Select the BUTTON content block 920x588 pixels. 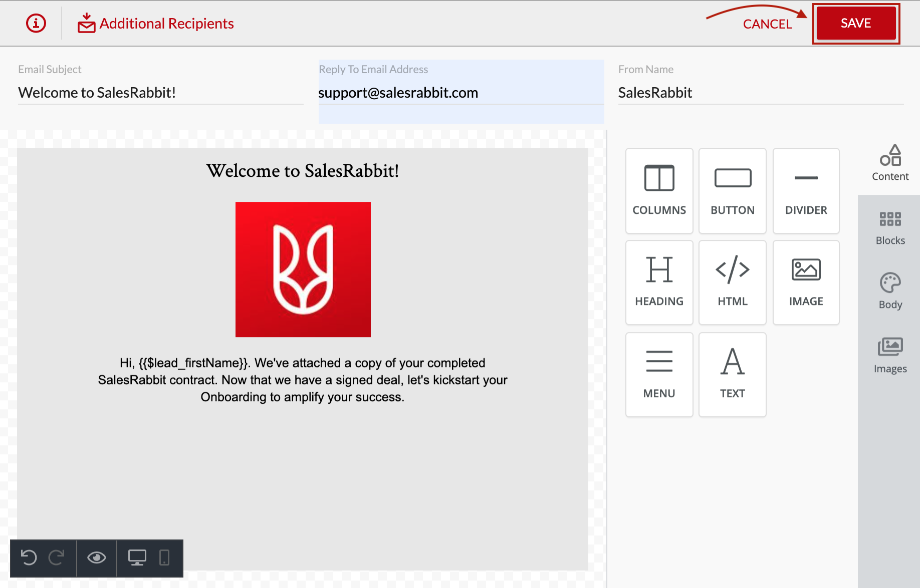coord(732,190)
